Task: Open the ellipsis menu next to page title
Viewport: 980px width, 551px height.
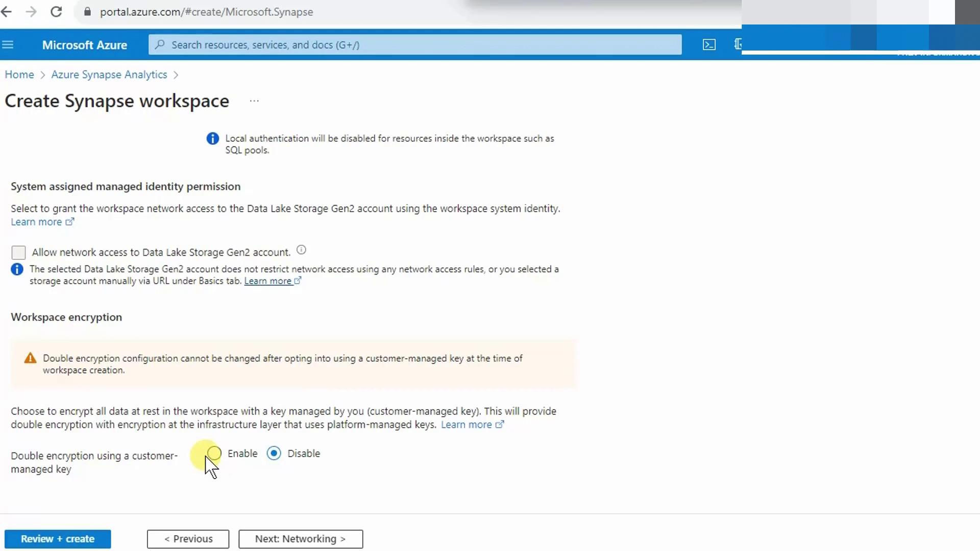Action: tap(254, 101)
